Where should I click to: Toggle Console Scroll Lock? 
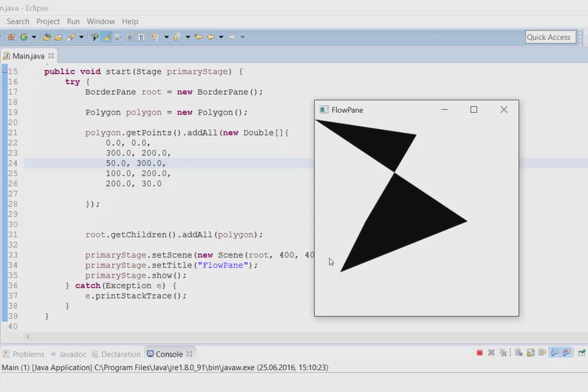point(531,353)
